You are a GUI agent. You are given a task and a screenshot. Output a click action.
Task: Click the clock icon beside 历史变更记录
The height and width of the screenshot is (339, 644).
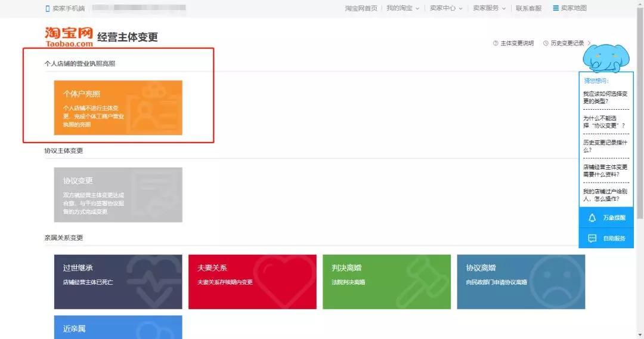[546, 43]
